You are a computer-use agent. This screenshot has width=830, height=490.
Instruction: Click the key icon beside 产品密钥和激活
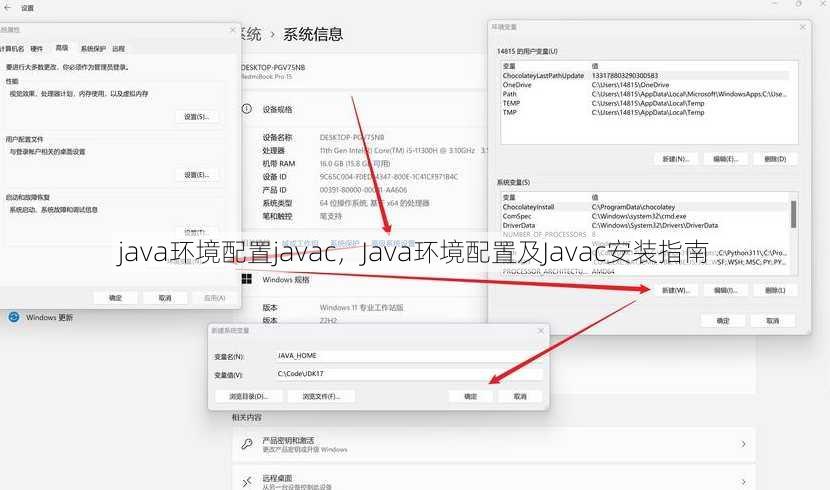tap(247, 444)
